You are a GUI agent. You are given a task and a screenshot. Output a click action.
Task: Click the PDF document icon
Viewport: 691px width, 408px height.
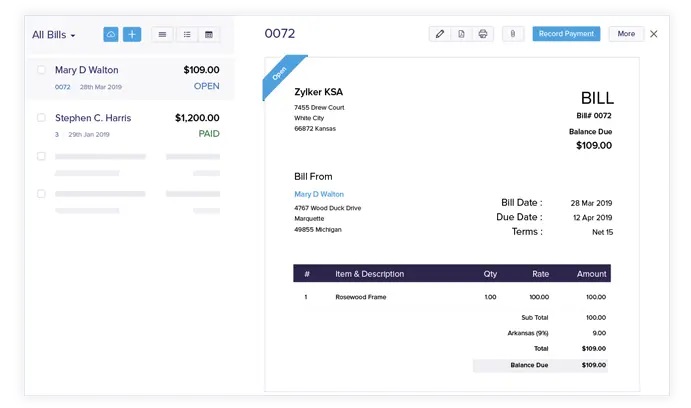[461, 34]
